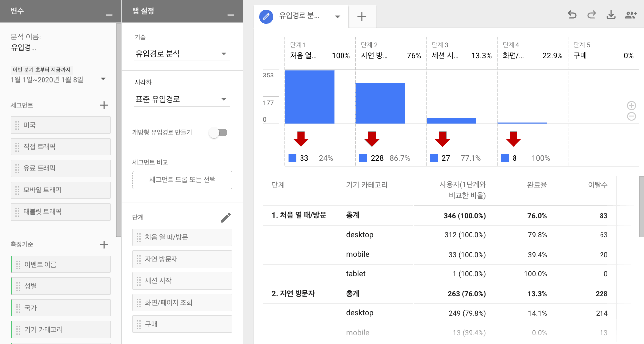Click the drag handle of 화면/페이지 조회 step
Screen dimensions: 644x344
coord(139,303)
